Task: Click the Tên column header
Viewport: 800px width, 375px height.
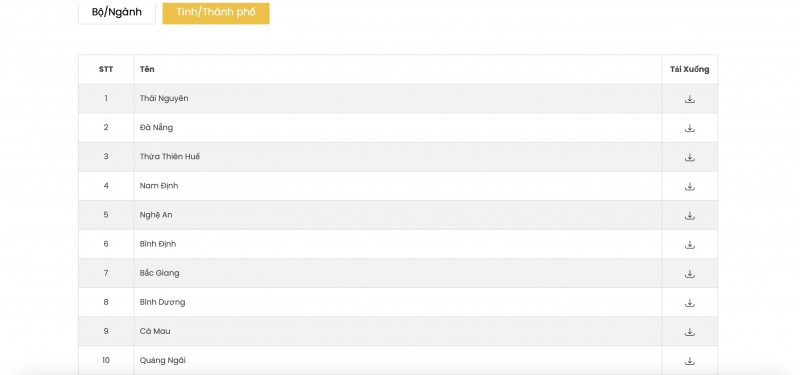Action: 147,69
